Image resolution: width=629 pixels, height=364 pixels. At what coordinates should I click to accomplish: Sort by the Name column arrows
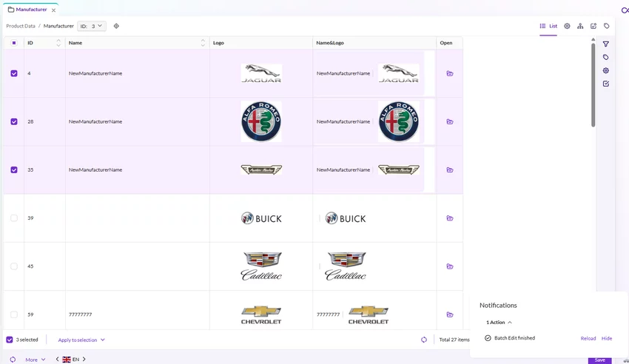[x=203, y=43]
